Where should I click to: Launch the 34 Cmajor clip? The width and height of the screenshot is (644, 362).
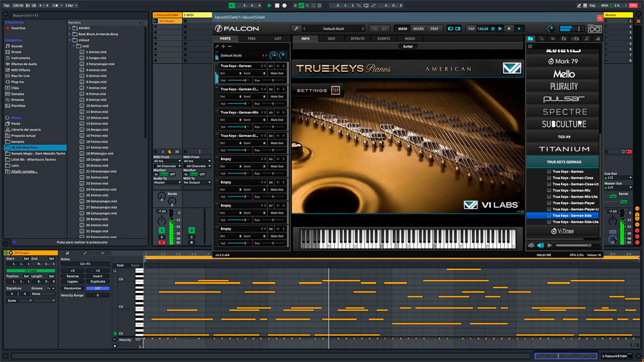156,21
